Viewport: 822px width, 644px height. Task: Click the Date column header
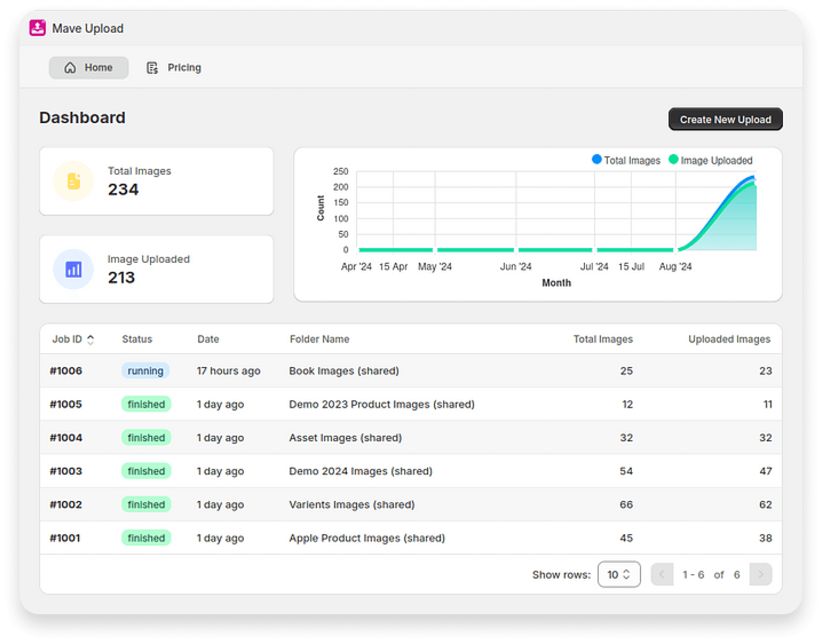click(208, 339)
